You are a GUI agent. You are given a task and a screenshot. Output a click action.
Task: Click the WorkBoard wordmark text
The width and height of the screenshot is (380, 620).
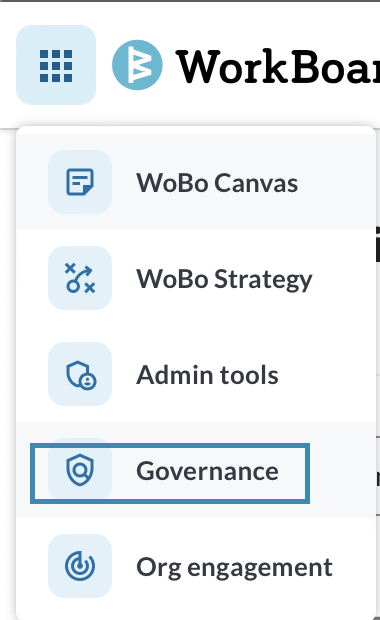click(278, 66)
